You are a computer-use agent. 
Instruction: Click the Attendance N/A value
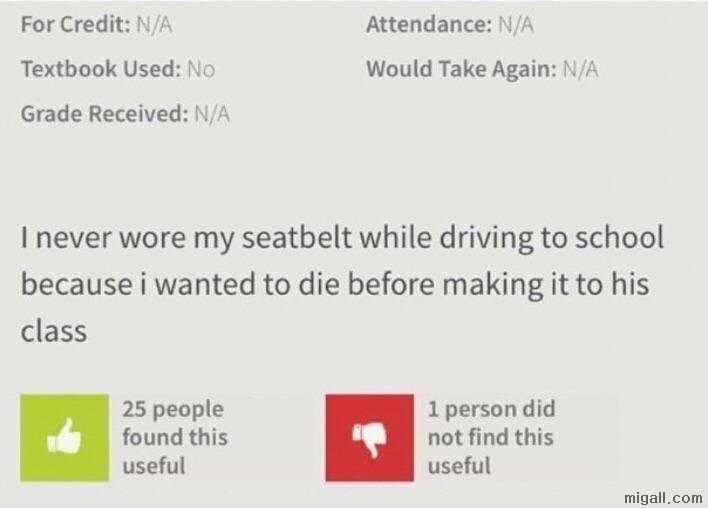pos(516,24)
